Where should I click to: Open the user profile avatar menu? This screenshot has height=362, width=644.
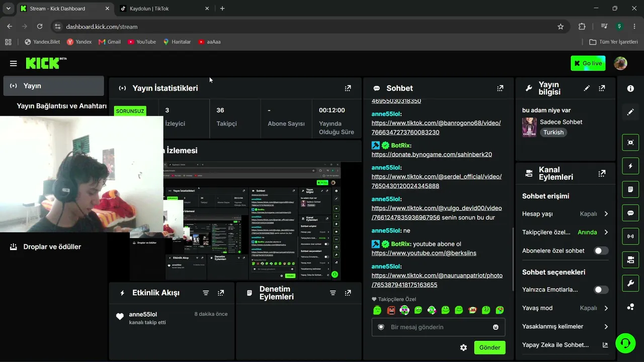click(x=620, y=63)
